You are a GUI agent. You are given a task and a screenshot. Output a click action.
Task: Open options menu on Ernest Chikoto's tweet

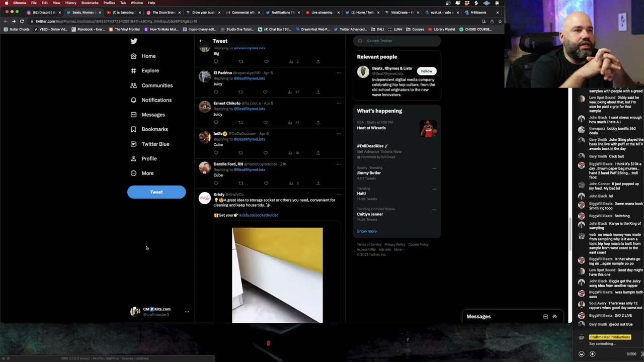[339, 103]
